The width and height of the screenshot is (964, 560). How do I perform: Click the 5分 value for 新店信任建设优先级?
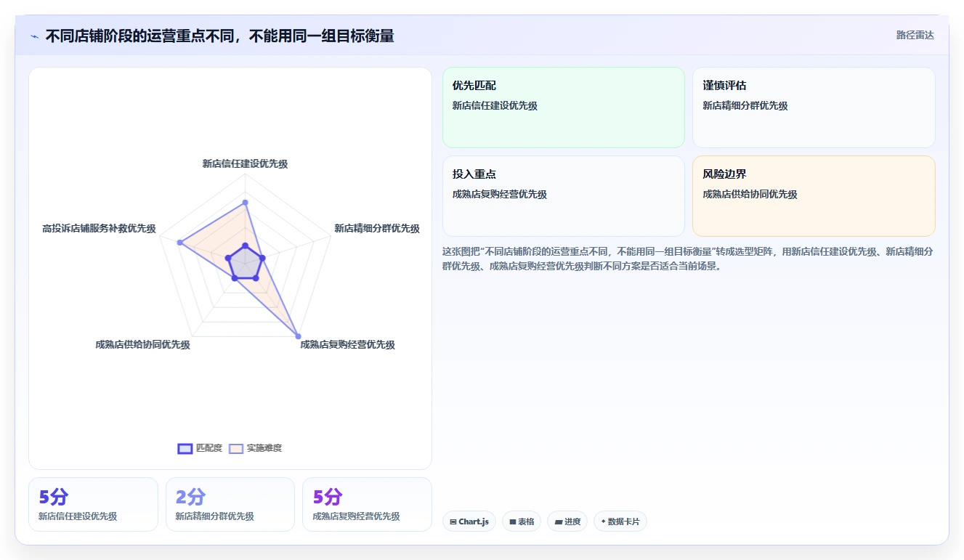coord(54,497)
